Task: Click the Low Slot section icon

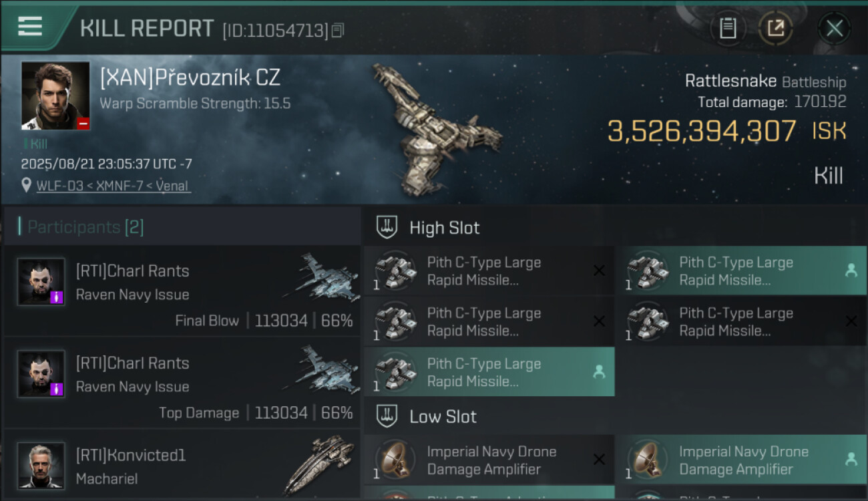Action: [x=387, y=416]
